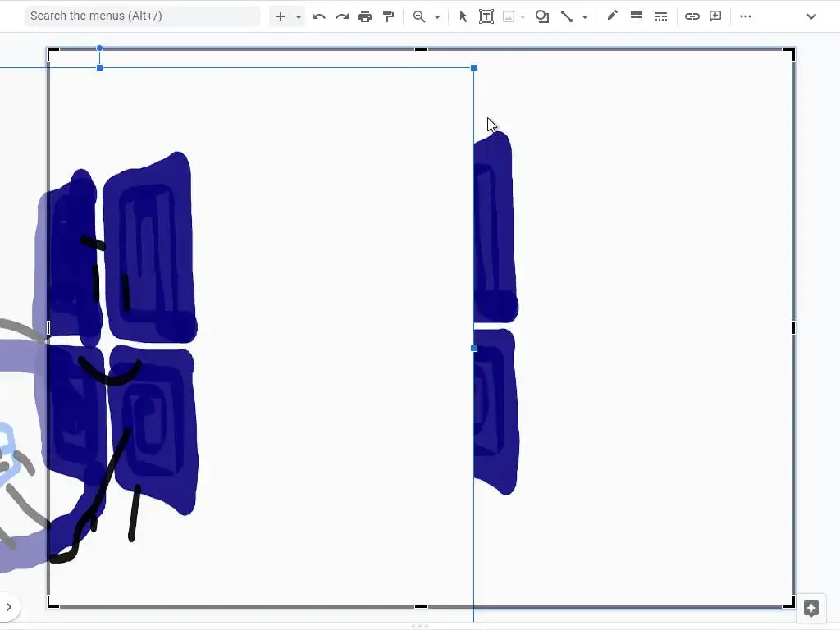The image size is (840, 630).
Task: Open the more options three-dot menu
Action: [x=745, y=16]
